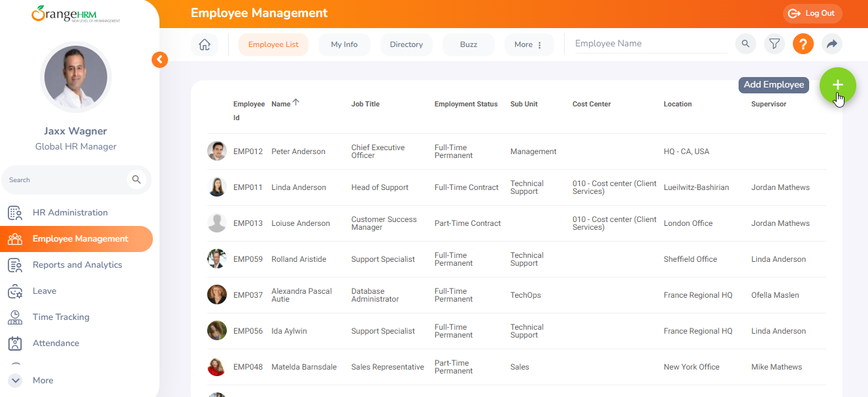Expand the More section at sidebar bottom
This screenshot has height=397, width=868.
(x=14, y=380)
